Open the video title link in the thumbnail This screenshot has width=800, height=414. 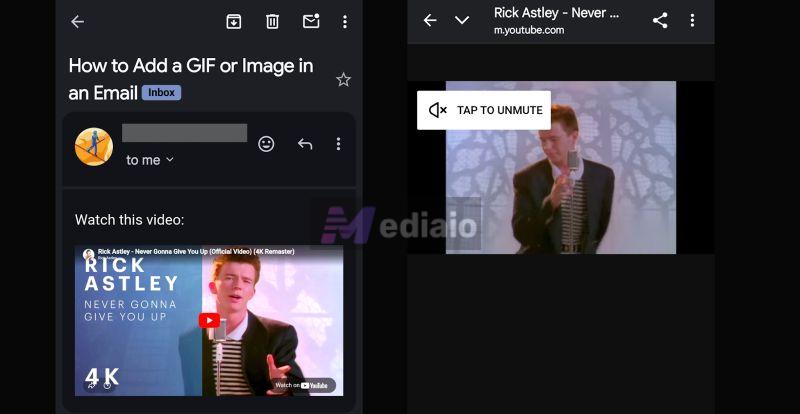click(196, 252)
